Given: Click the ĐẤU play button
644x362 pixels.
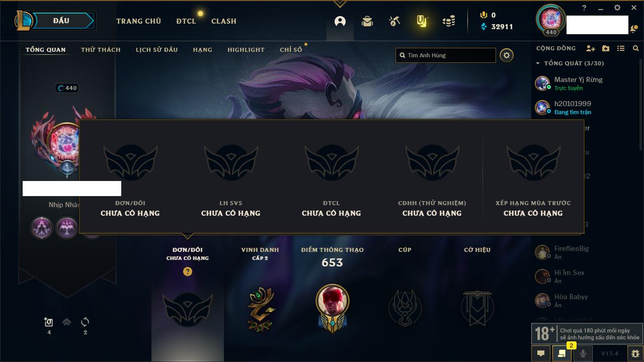Looking at the screenshot, I should 60,21.
